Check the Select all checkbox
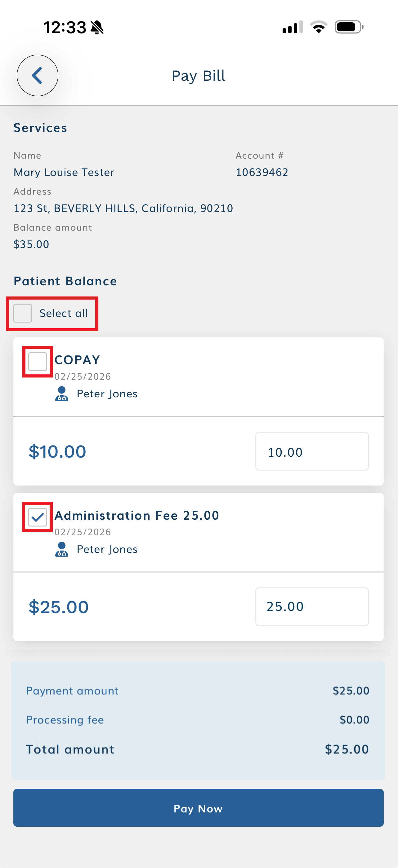 (23, 313)
